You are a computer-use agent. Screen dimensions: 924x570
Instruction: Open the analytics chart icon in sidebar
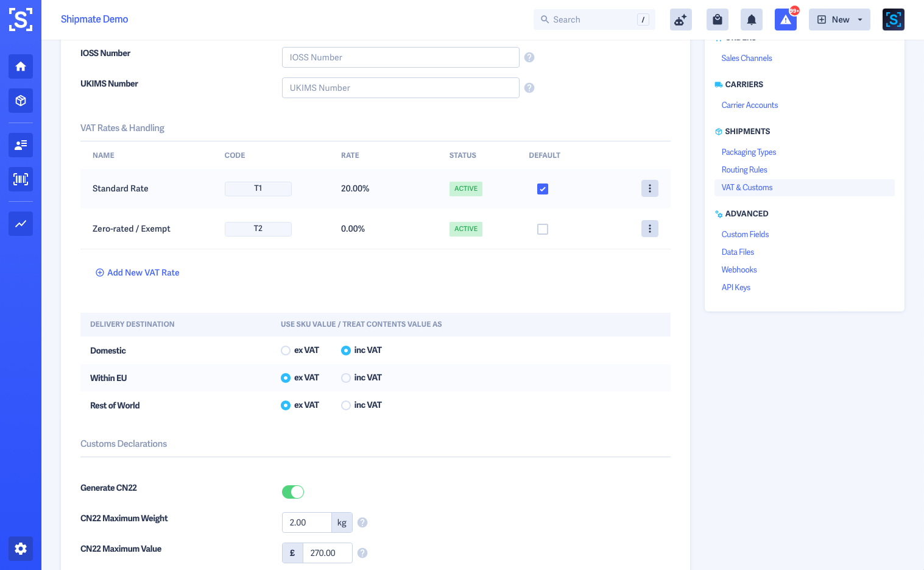[x=21, y=224]
